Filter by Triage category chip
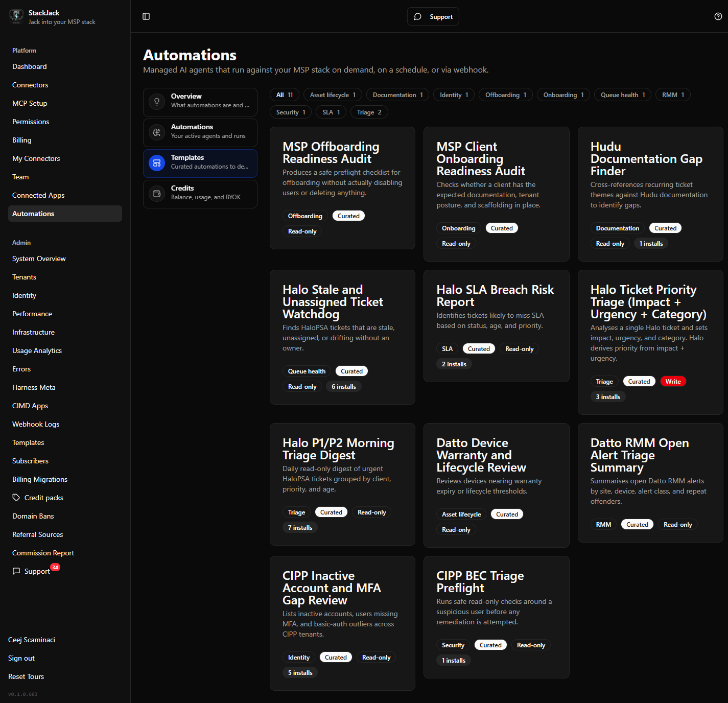728x703 pixels. coord(369,112)
